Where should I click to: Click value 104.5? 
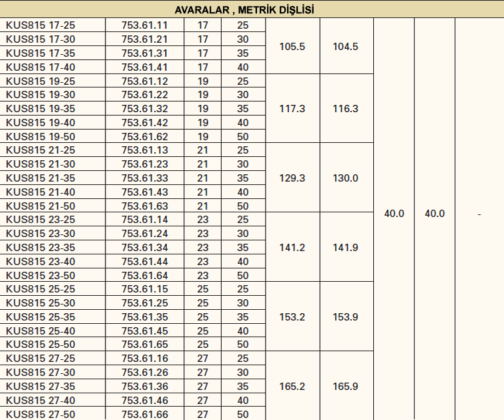345,47
